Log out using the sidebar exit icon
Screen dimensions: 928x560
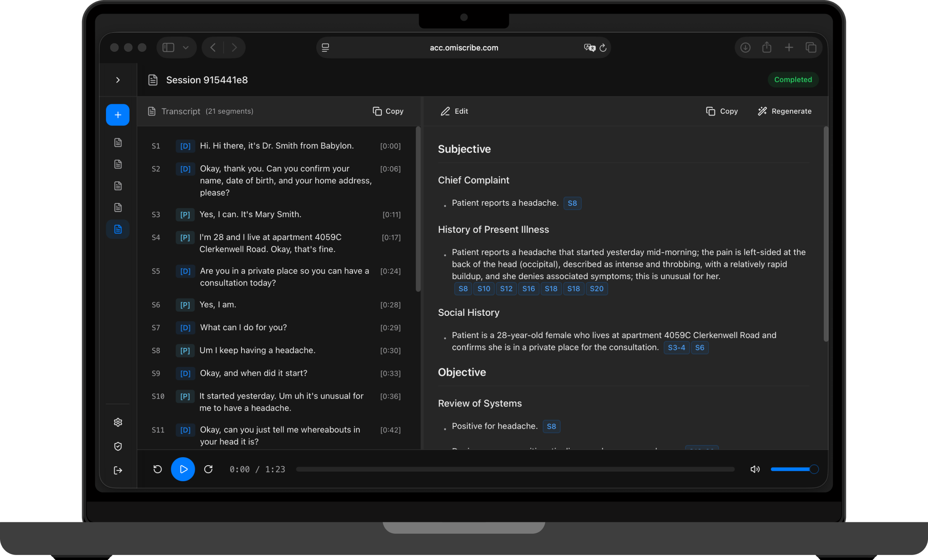click(117, 470)
